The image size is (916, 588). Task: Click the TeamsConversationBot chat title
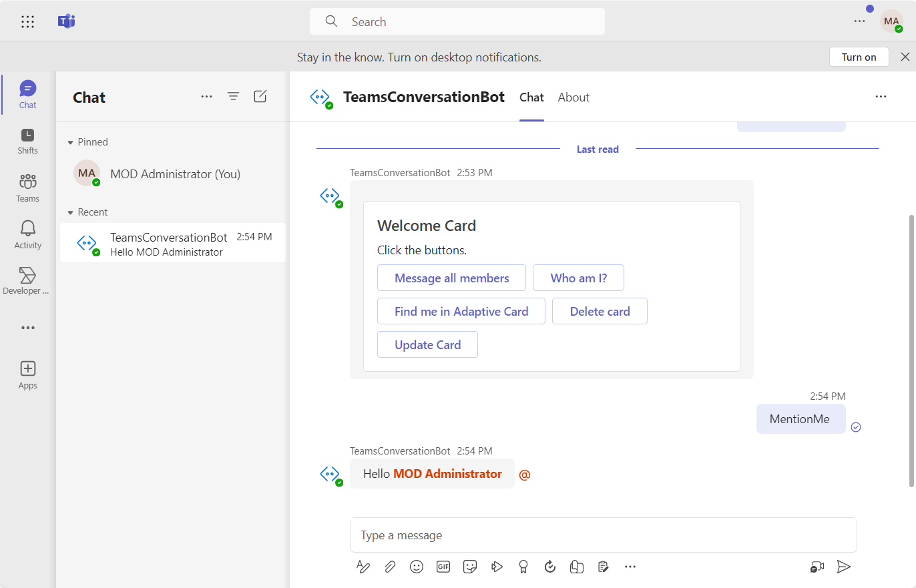coord(424,97)
